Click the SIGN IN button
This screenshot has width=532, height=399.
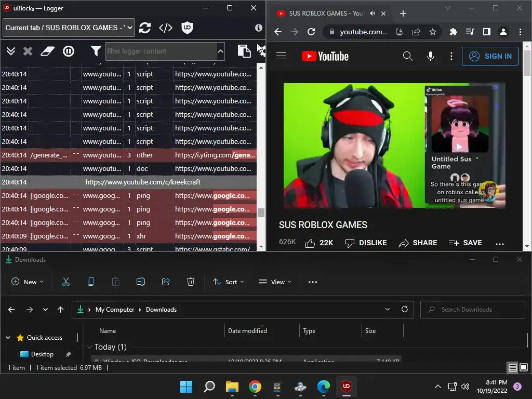pyautogui.click(x=490, y=56)
